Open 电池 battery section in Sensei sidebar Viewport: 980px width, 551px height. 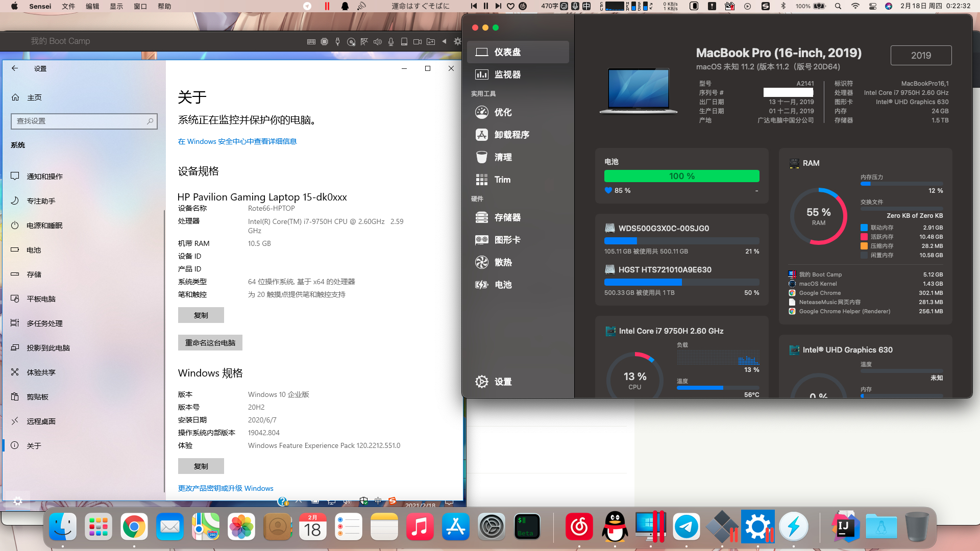pos(518,285)
